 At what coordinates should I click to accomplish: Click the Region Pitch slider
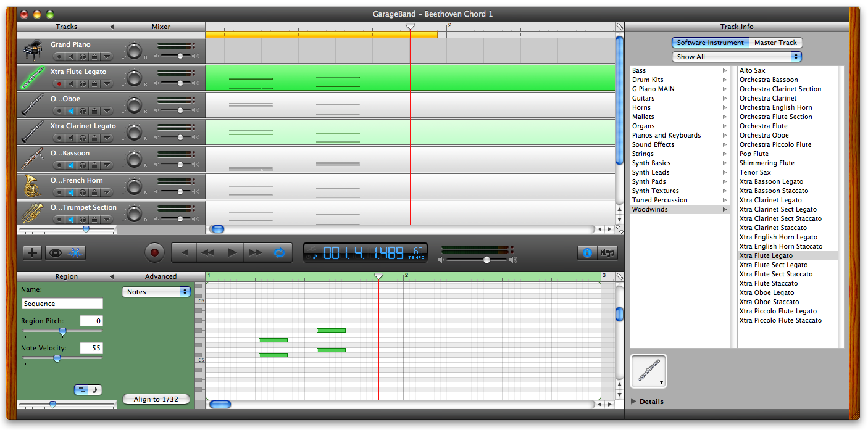pos(62,332)
